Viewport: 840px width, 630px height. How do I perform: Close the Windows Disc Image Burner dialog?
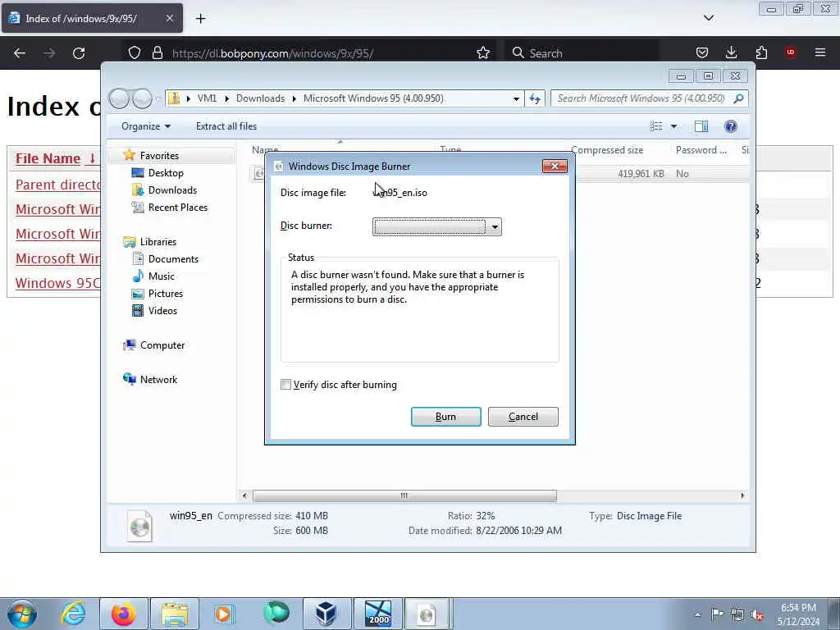(555, 166)
